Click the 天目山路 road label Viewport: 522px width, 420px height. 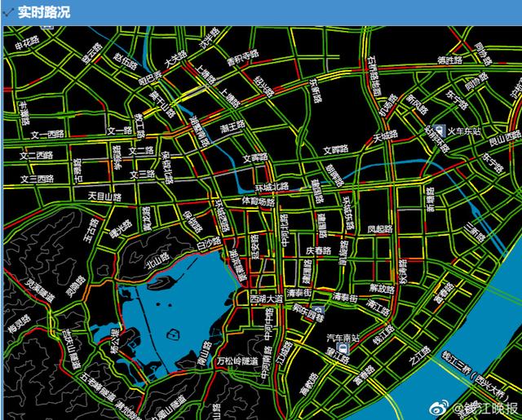point(105,197)
